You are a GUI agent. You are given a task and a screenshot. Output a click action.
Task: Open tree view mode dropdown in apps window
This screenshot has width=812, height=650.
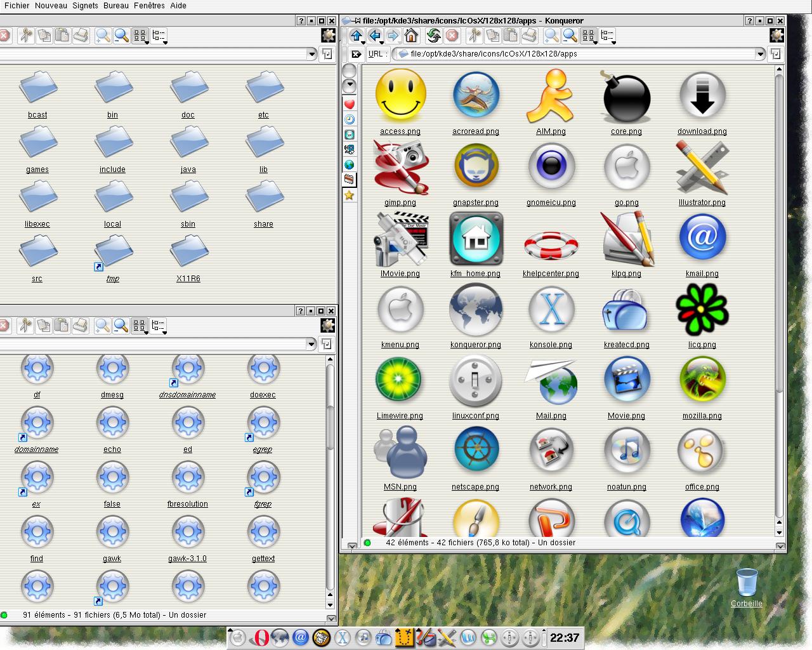[x=608, y=36]
